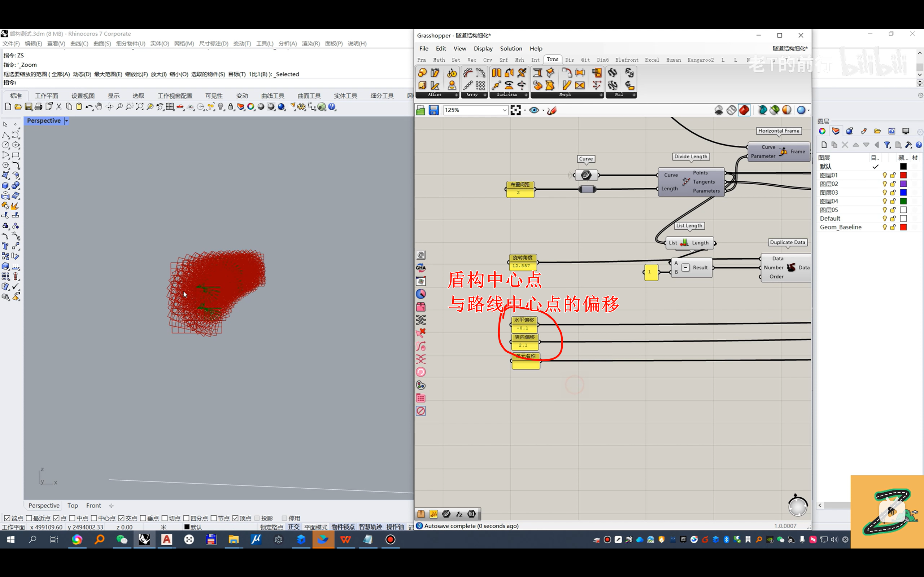Expand the preview eye icon dropdown arrow
Image resolution: width=924 pixels, height=577 pixels.
point(543,110)
